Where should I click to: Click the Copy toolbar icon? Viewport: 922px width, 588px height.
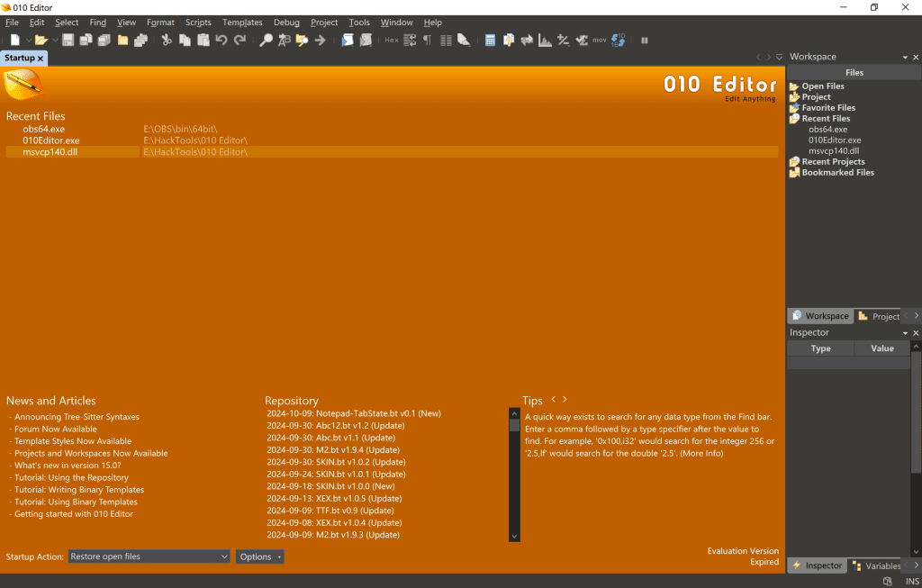click(185, 40)
